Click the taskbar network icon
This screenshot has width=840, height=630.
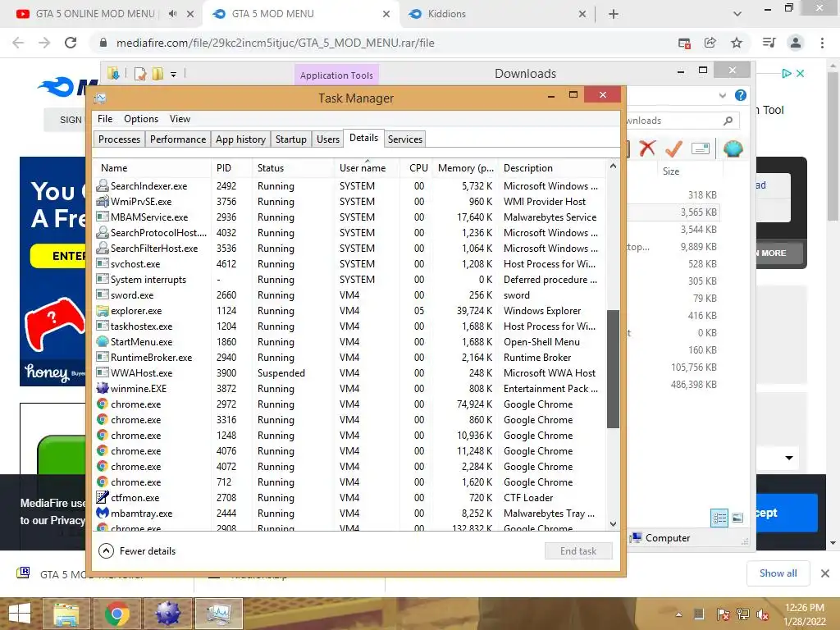click(x=742, y=614)
